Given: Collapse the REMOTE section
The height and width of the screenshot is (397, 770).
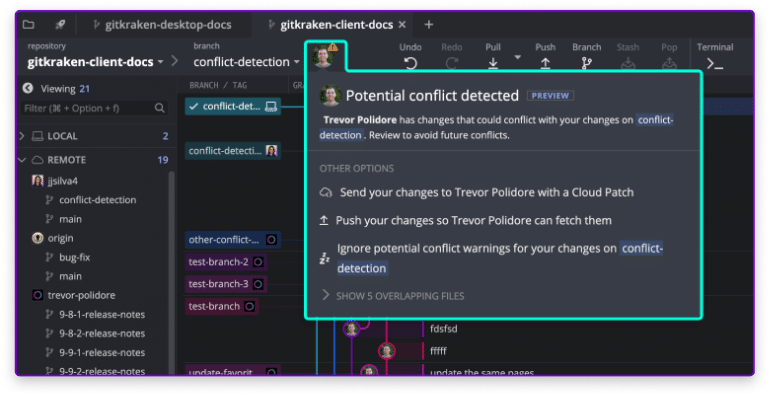Looking at the screenshot, I should click(x=22, y=160).
